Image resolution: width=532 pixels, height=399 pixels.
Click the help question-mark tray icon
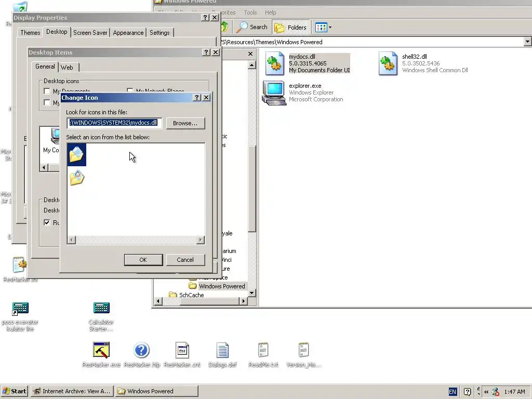[467, 392]
